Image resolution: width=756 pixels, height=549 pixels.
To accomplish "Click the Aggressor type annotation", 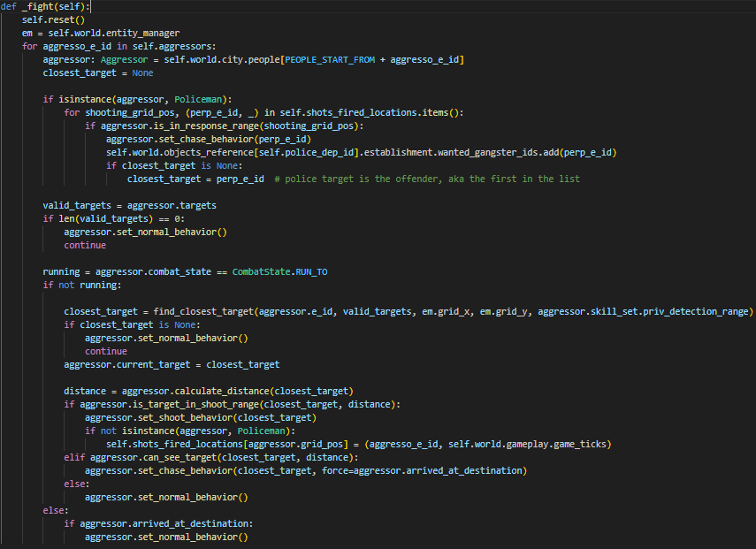I will point(124,59).
